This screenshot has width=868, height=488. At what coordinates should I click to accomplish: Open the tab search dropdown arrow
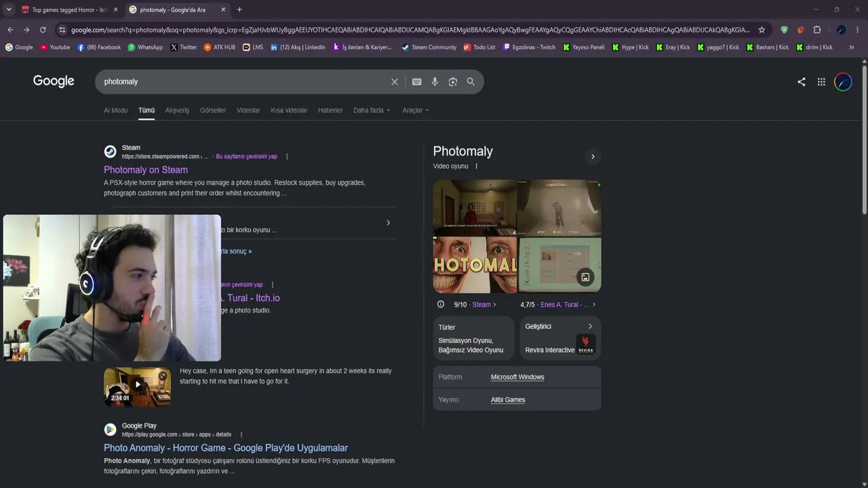tap(9, 9)
